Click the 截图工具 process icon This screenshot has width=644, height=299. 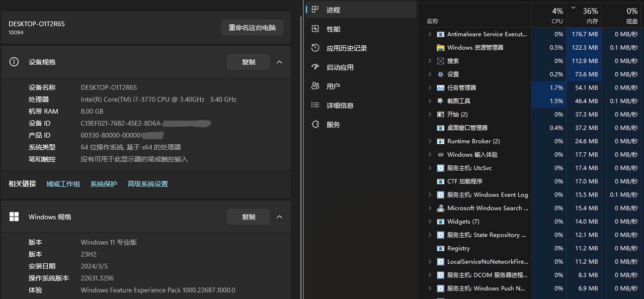pyautogui.click(x=441, y=101)
